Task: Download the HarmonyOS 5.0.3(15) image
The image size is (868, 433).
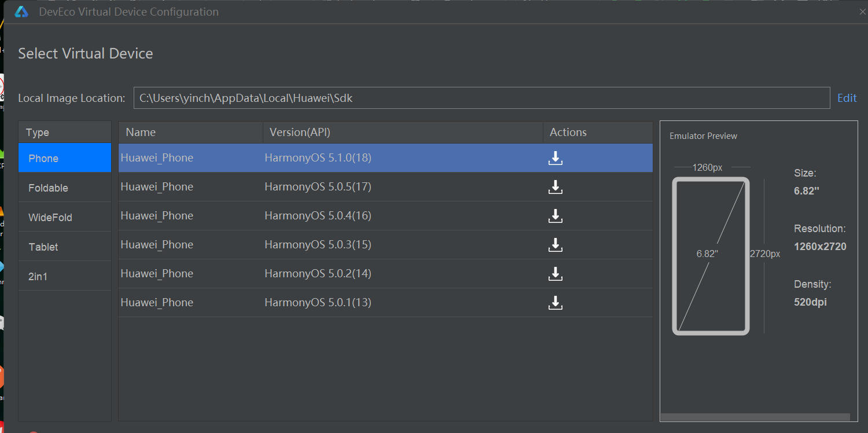Action: [x=556, y=245]
